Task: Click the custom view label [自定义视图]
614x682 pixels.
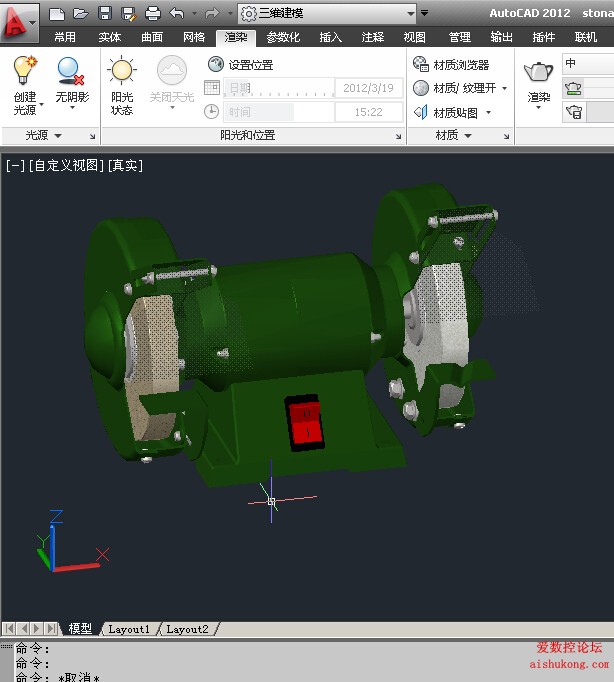Action: (x=66, y=165)
